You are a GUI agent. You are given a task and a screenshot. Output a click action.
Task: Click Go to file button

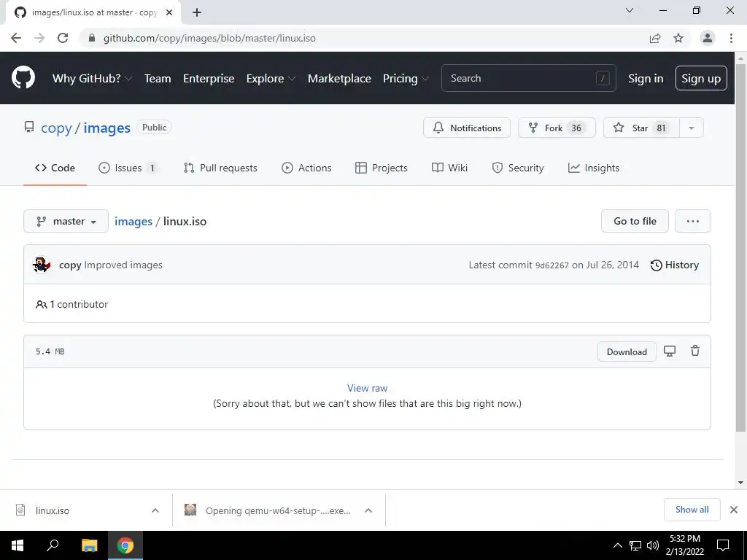(x=635, y=221)
